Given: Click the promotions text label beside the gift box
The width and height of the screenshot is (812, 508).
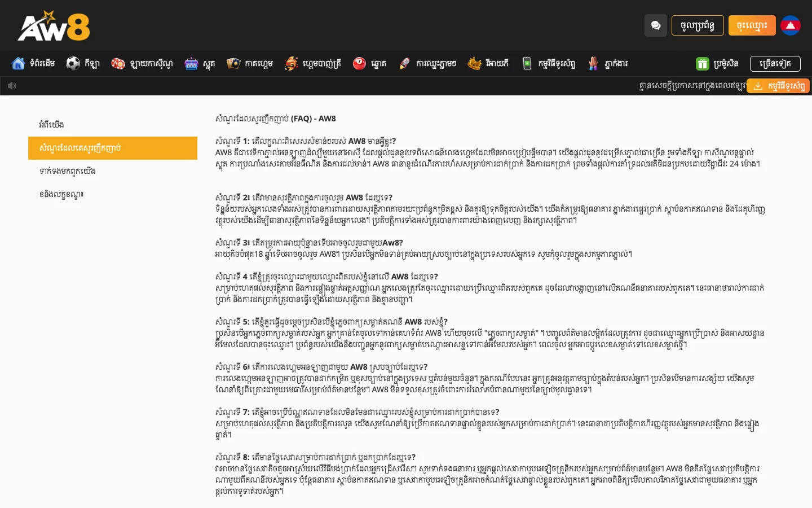Looking at the screenshot, I should click(x=726, y=64).
